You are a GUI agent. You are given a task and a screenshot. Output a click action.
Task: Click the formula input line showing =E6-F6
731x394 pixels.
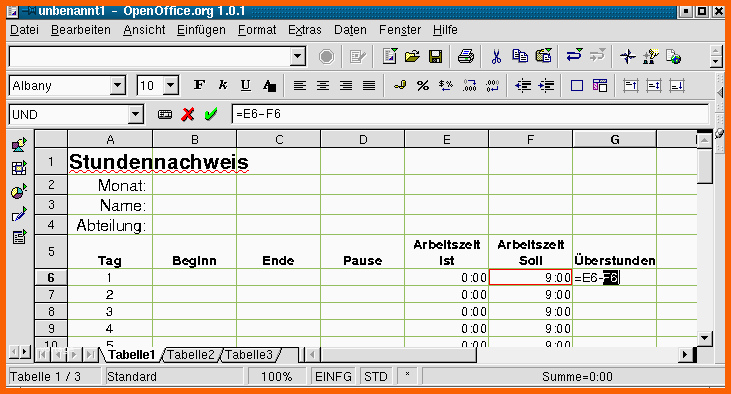point(470,114)
